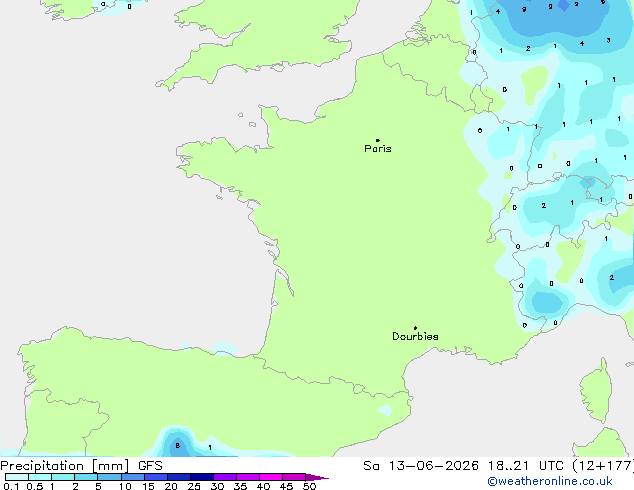Pick the 30–35 mm purple legend swatch
This screenshot has width=634, height=490.
click(225, 477)
